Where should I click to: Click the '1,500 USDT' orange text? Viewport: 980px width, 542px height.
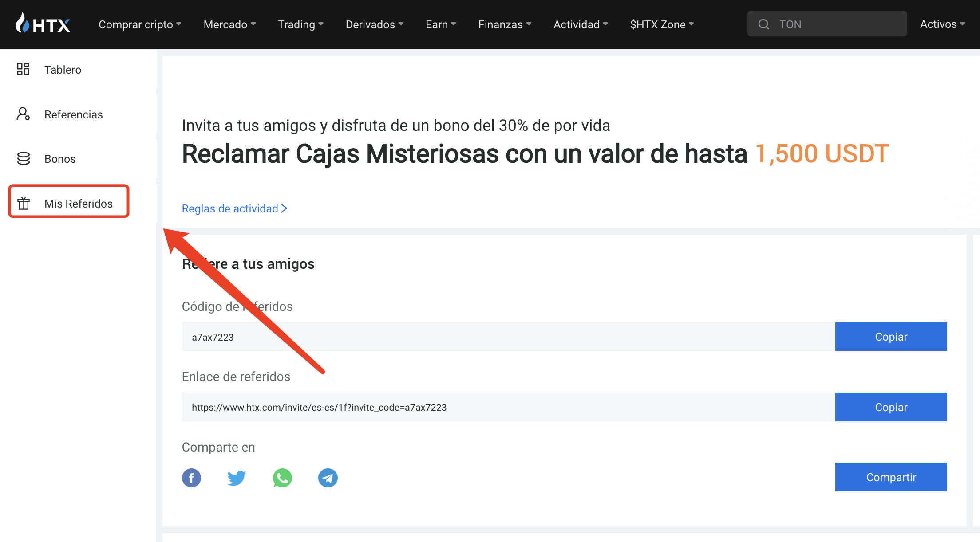822,153
